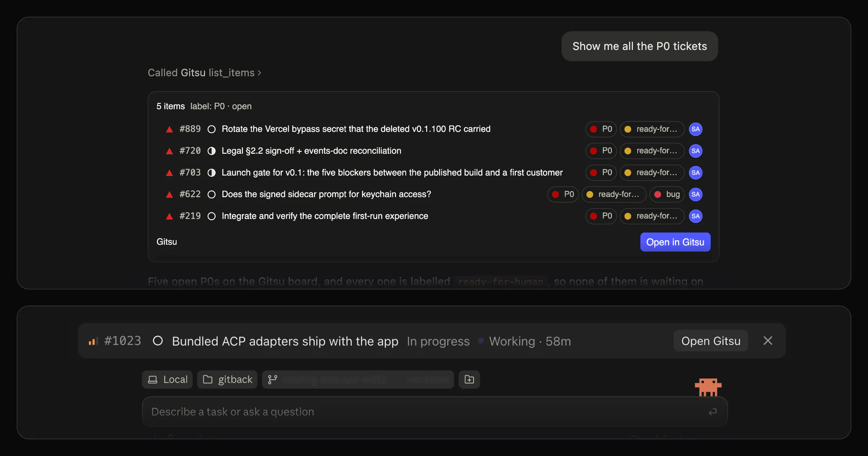Open 'Integrate and verify the complete first-run' ticket
This screenshot has height=456, width=868.
(325, 216)
